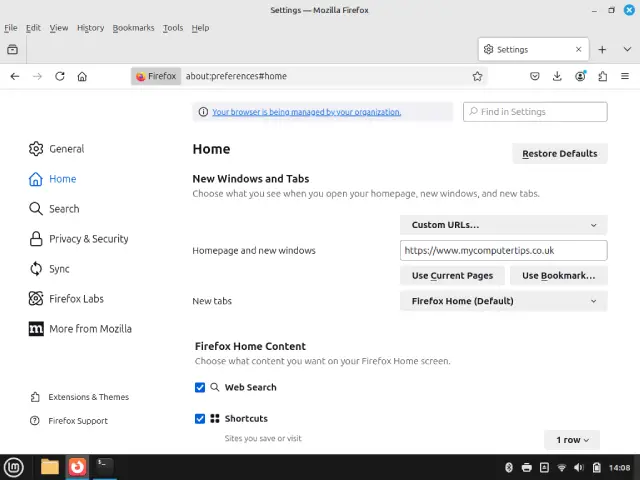This screenshot has height=480, width=640.
Task: Click the battery tray icon
Action: click(x=597, y=467)
